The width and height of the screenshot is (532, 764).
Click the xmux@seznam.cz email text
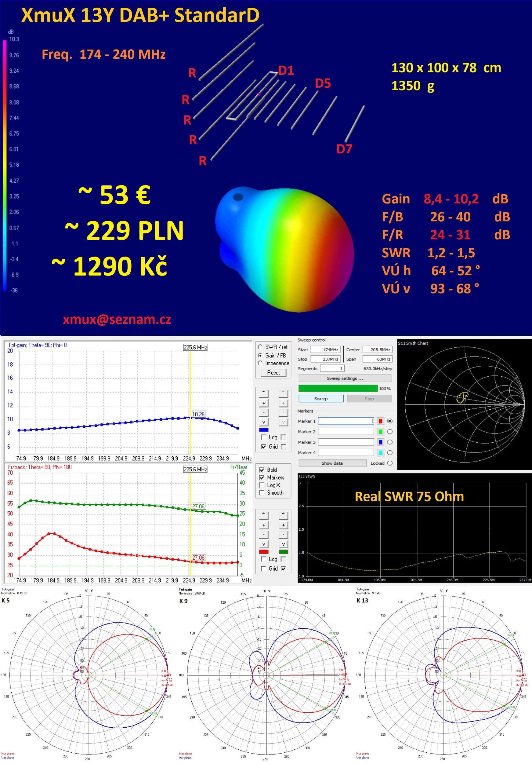117,320
